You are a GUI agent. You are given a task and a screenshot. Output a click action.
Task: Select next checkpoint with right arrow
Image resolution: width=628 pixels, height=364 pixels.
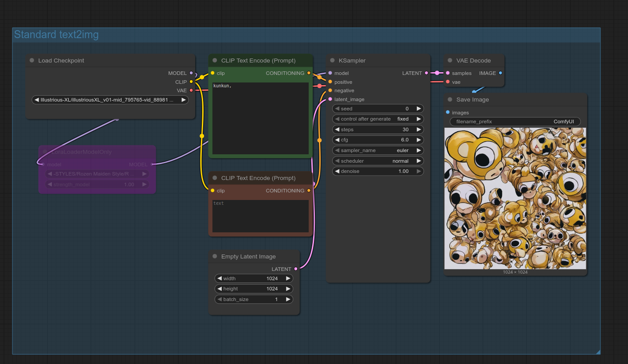184,100
